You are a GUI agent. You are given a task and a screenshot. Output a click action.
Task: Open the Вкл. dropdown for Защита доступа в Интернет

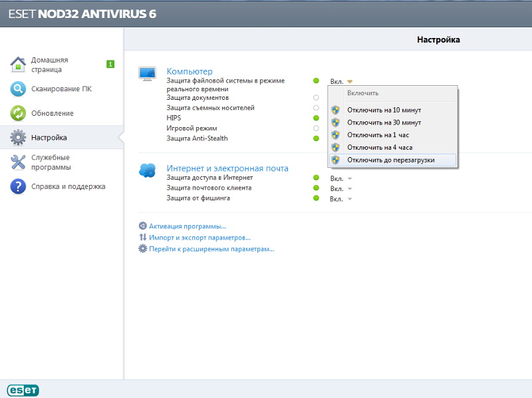(x=341, y=178)
